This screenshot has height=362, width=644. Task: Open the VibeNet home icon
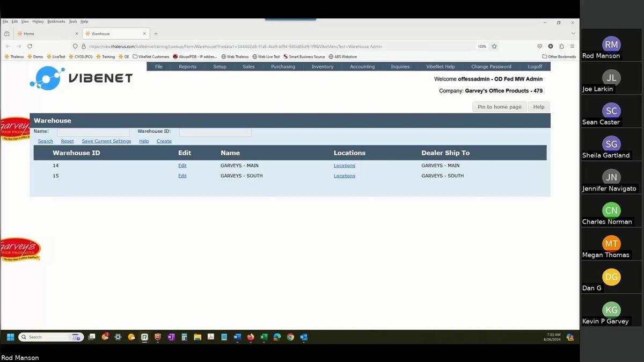47,78
